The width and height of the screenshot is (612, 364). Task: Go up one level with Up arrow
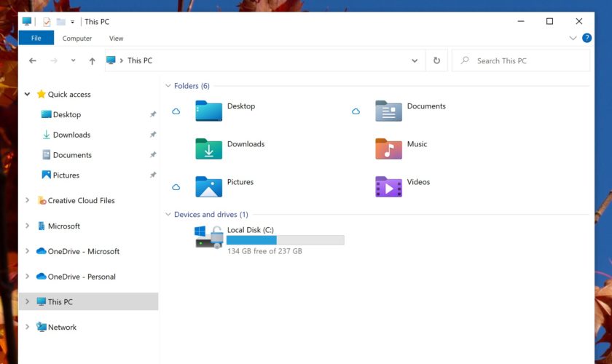click(92, 61)
